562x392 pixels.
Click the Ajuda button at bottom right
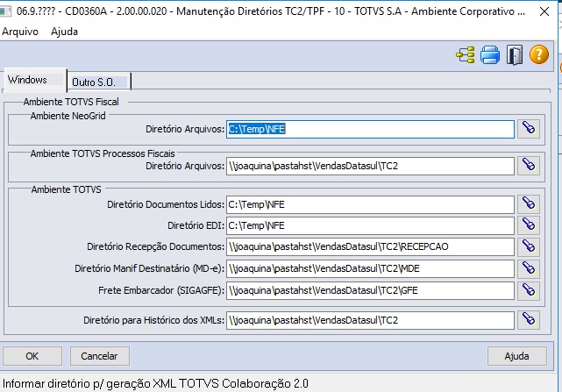(x=516, y=356)
